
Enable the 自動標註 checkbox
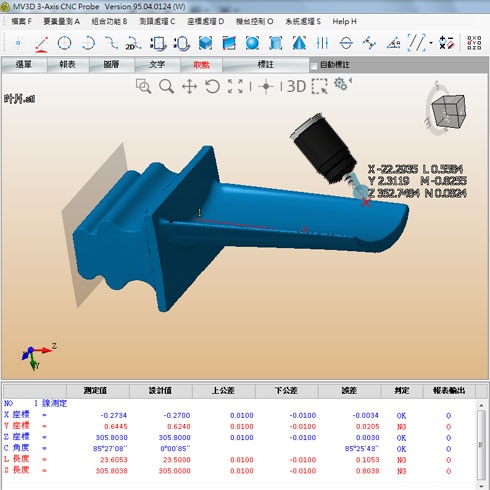click(x=314, y=65)
